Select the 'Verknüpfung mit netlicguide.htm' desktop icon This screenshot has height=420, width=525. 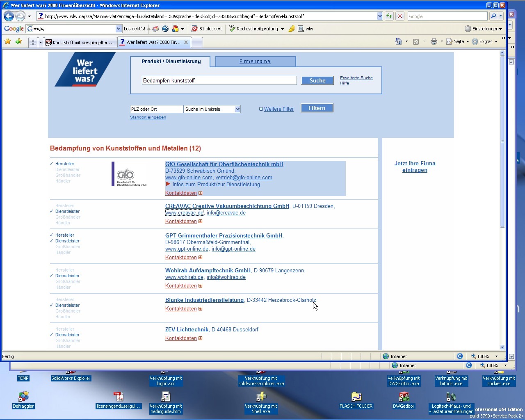tap(166, 403)
